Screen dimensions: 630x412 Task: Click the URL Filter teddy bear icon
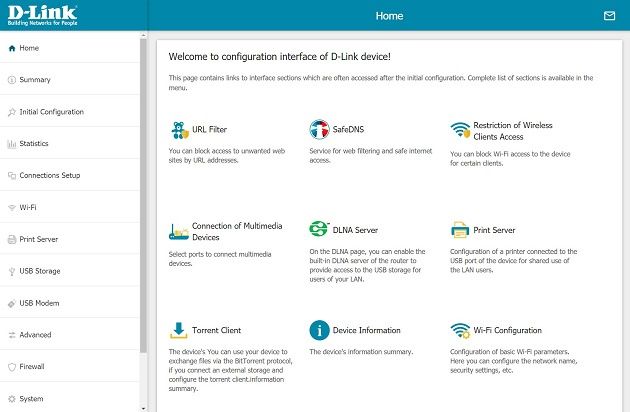179,130
